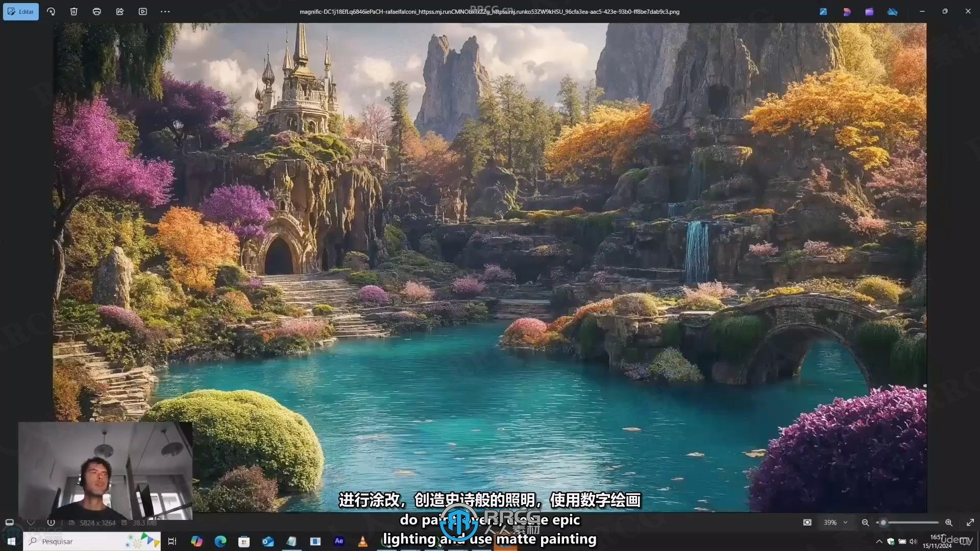Click the volume speaker tray icon
The width and height of the screenshot is (980, 551).
click(913, 542)
